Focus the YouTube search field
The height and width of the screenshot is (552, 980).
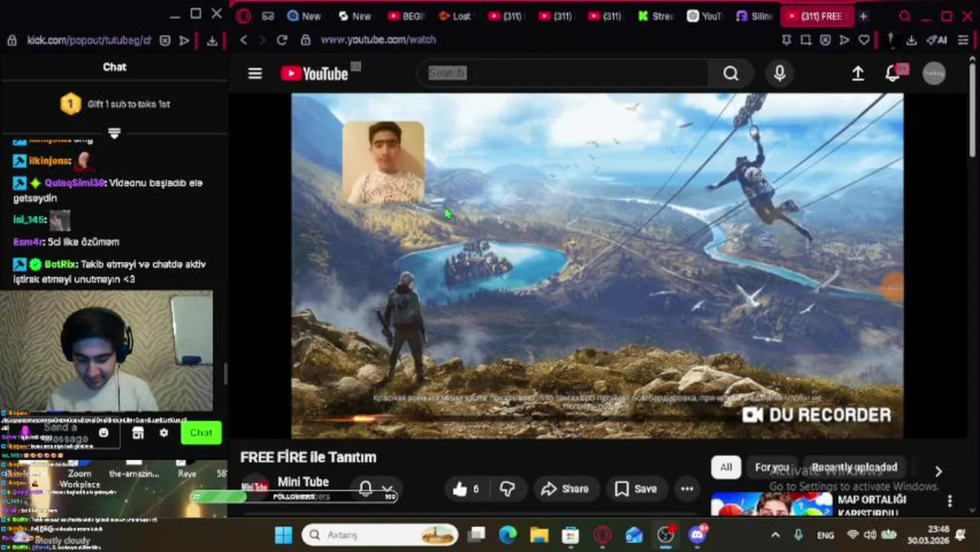coord(564,73)
